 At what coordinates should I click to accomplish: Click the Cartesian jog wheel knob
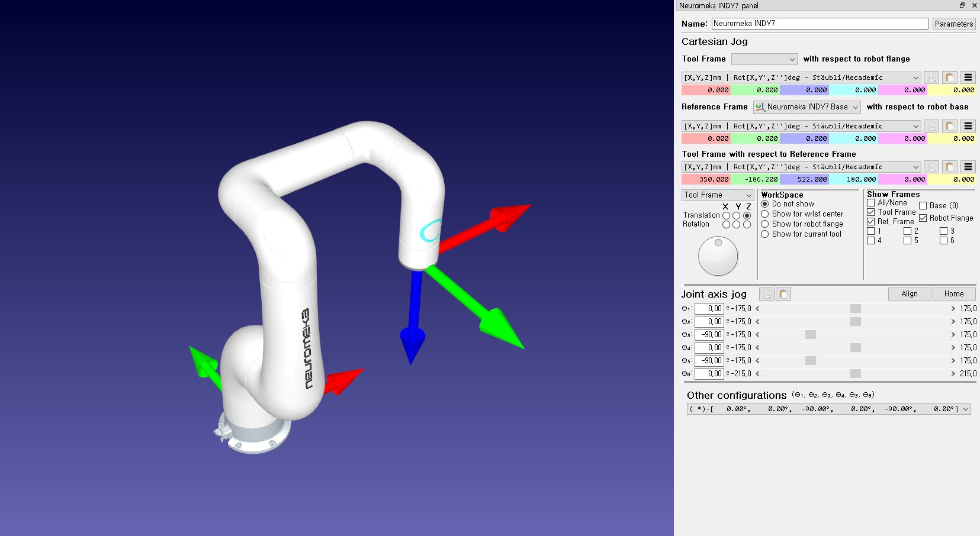coord(718,256)
